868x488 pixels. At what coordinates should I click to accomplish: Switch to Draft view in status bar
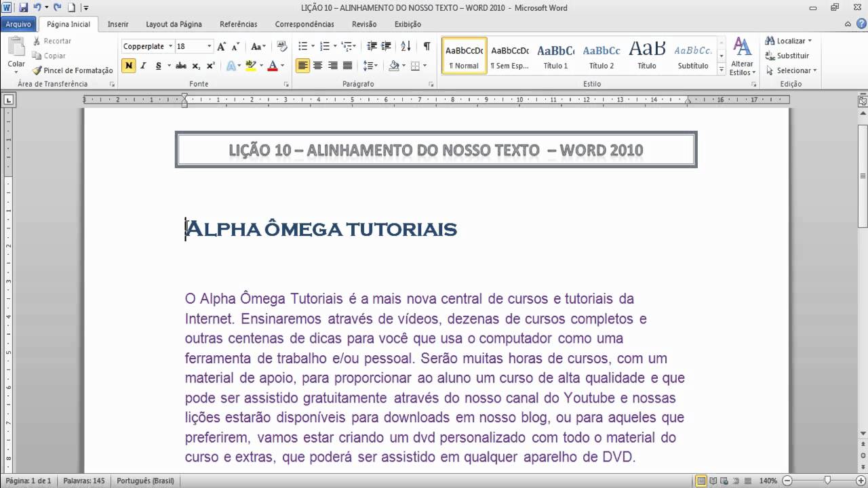click(x=747, y=481)
